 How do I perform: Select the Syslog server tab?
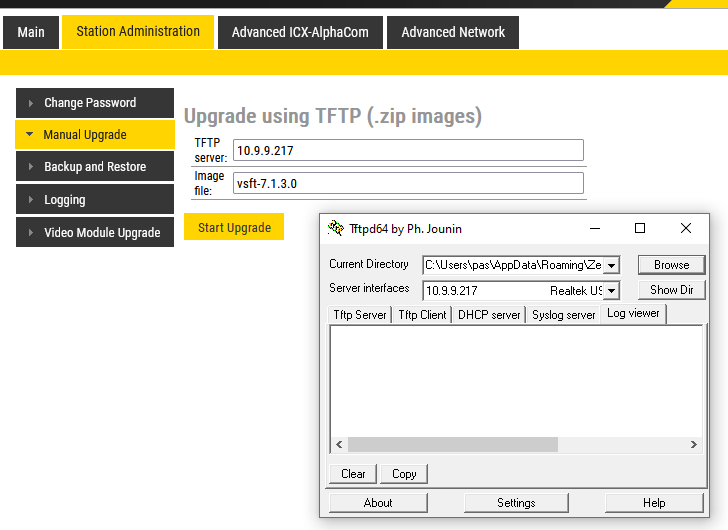tap(563, 314)
